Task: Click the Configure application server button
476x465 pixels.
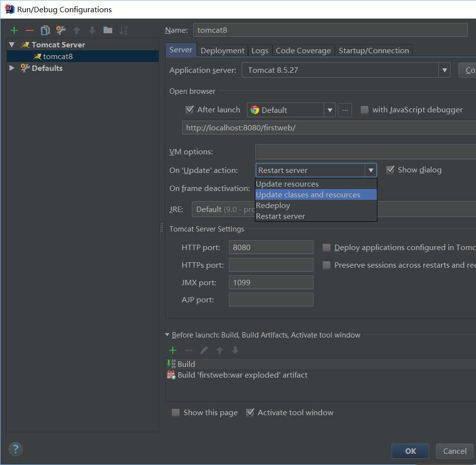Action: coord(468,70)
